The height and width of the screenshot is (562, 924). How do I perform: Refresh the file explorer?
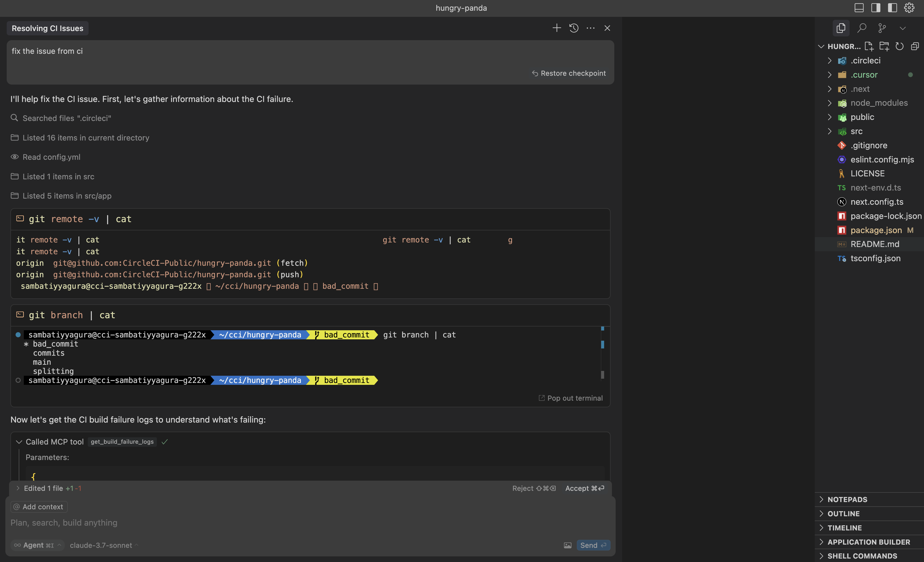click(x=900, y=46)
